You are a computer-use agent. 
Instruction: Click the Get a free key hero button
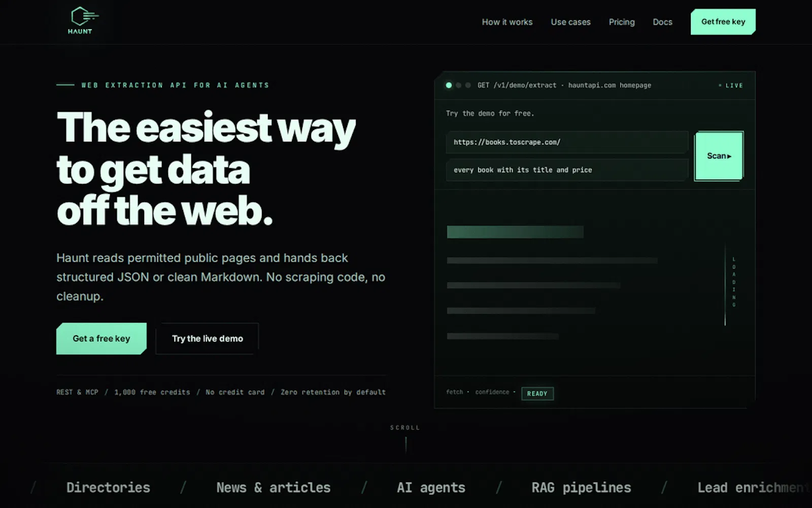tap(101, 338)
